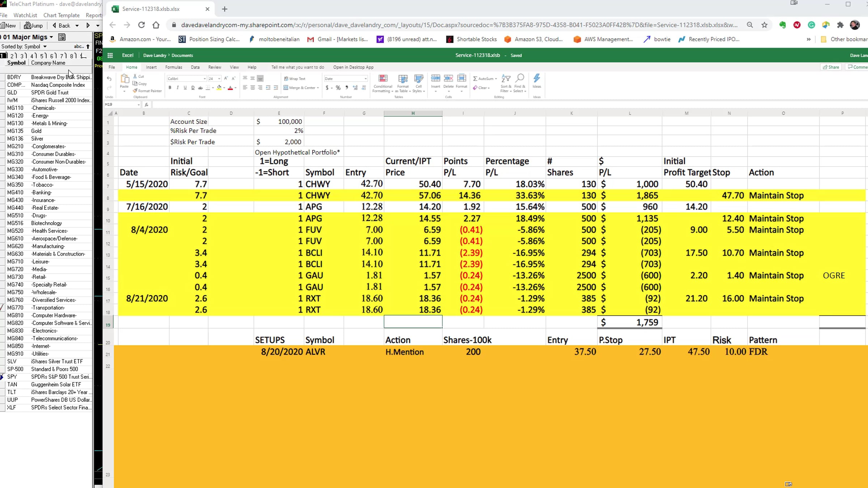The image size is (868, 488).
Task: Align text left in the Alignment group
Action: [x=245, y=87]
